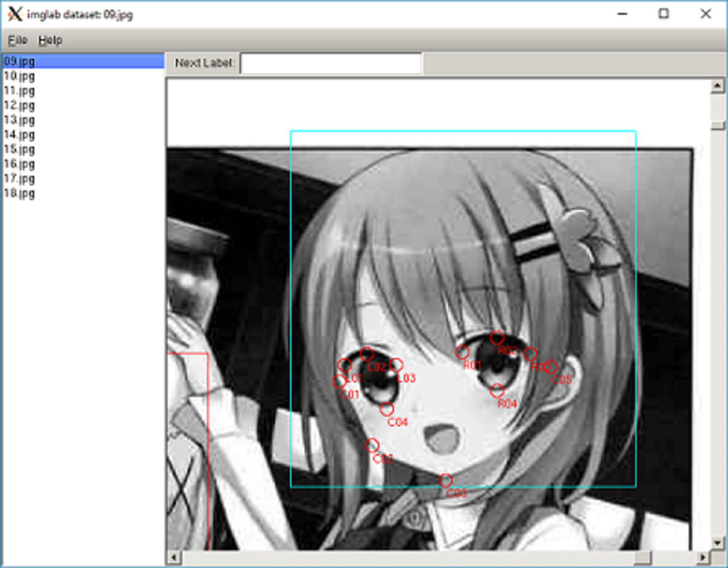Click the vertical scrollbar down arrow
This screenshot has height=568, width=728.
(x=718, y=543)
